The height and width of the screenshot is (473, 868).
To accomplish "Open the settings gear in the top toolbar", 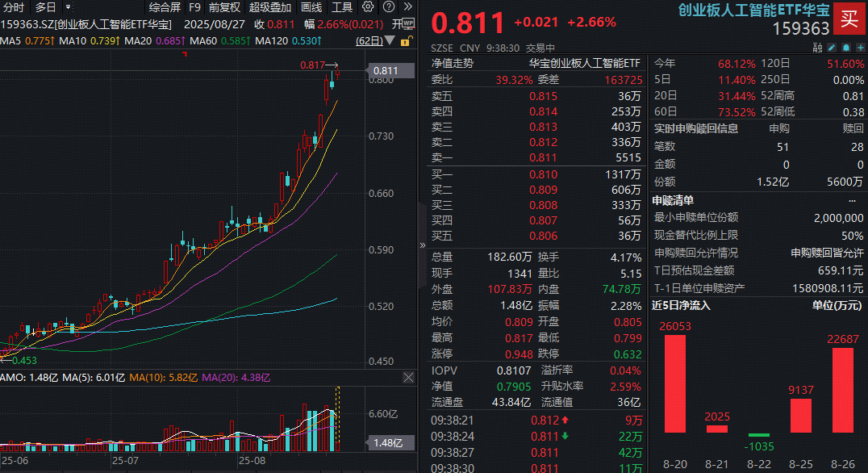I will click(369, 7).
